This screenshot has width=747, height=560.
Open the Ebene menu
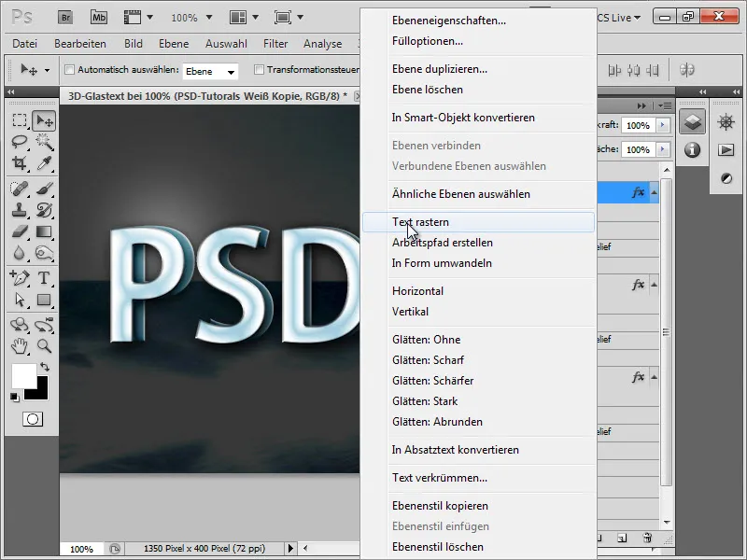point(174,44)
